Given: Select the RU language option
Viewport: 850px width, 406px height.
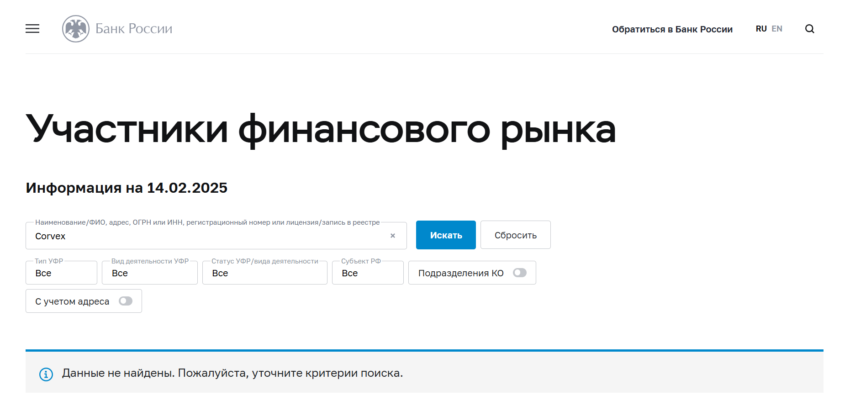Looking at the screenshot, I should (761, 29).
